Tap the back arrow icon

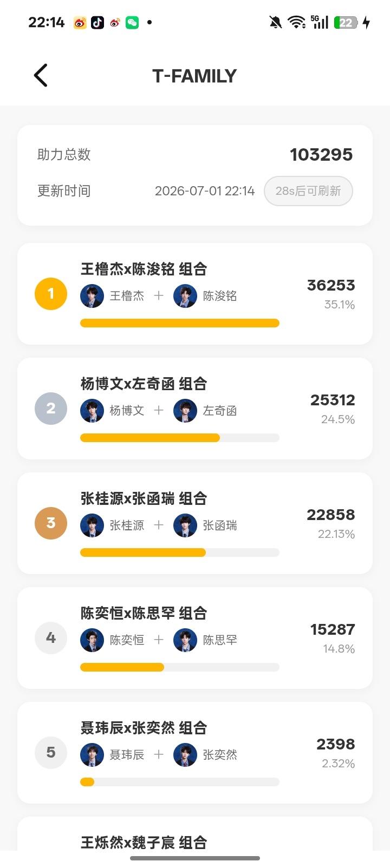pos(41,75)
